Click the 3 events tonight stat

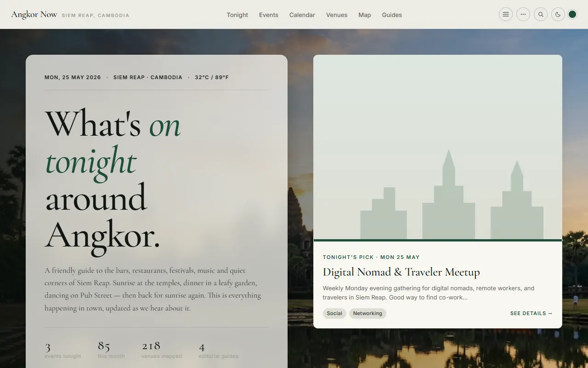point(63,351)
